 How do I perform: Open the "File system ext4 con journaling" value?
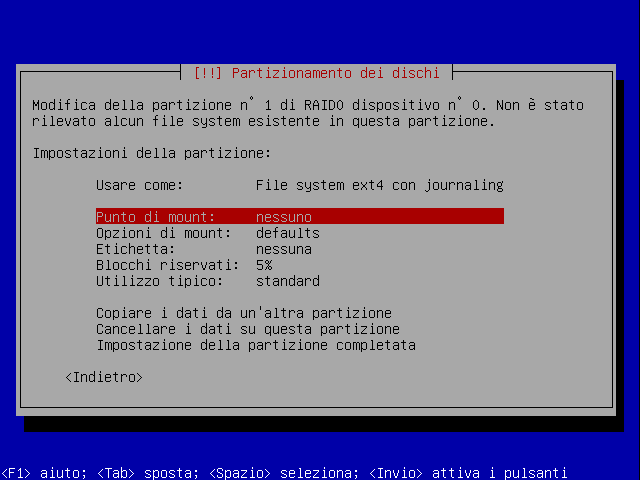[379, 185]
